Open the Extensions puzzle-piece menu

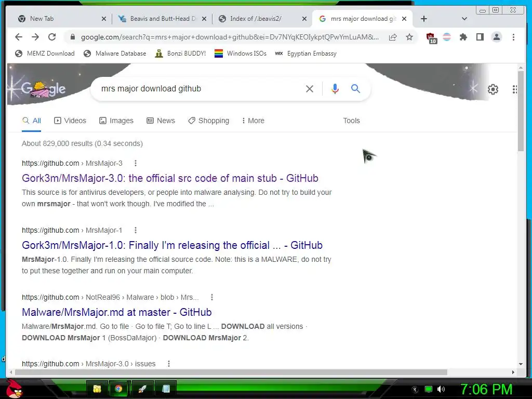(x=463, y=37)
